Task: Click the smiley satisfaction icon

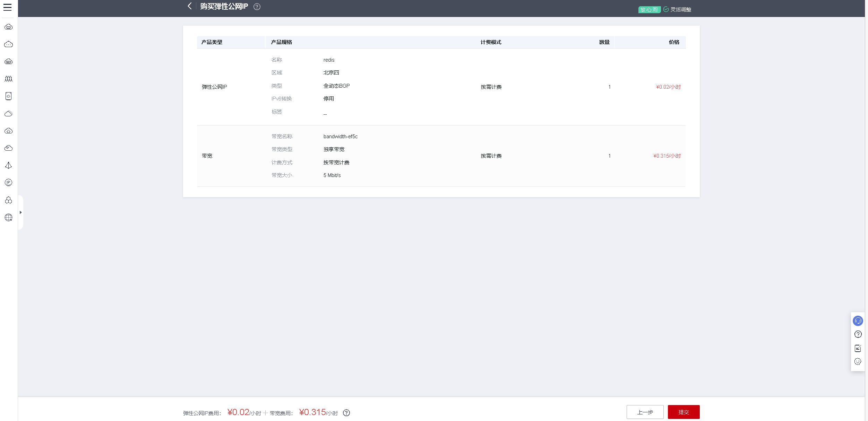Action: click(x=858, y=362)
